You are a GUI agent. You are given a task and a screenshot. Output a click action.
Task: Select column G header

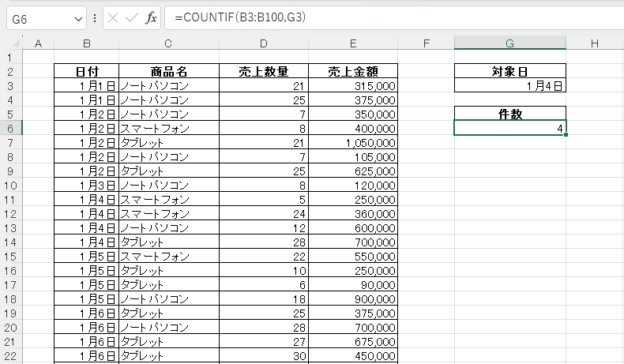509,43
